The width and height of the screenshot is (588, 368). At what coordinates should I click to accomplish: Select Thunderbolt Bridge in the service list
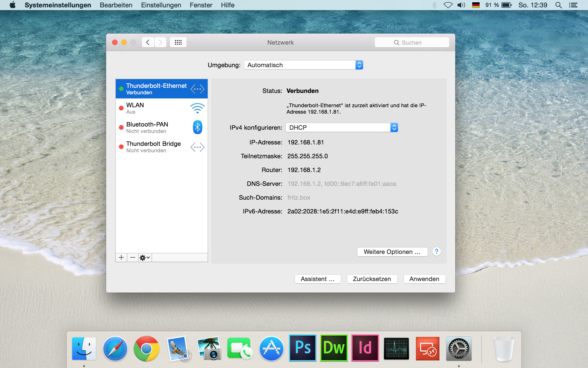pyautogui.click(x=161, y=147)
